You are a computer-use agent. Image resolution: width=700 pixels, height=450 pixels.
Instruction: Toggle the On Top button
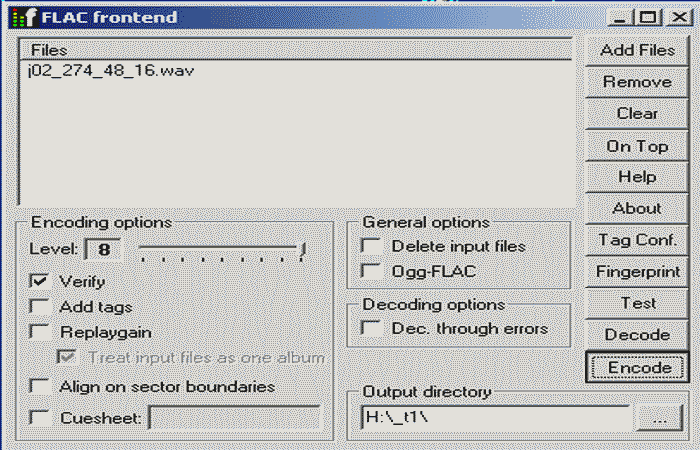[x=637, y=146]
